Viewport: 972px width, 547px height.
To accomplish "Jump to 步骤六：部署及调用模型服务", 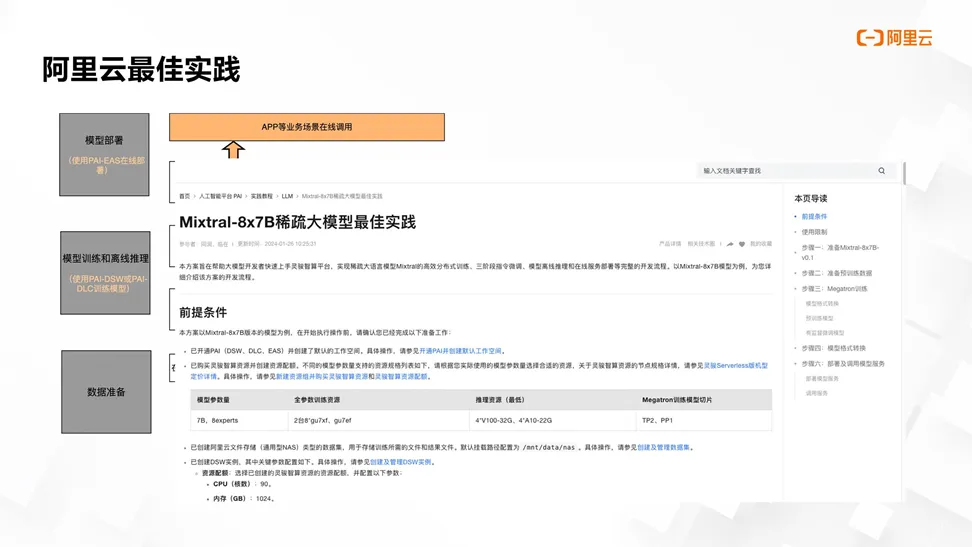I will (x=842, y=364).
